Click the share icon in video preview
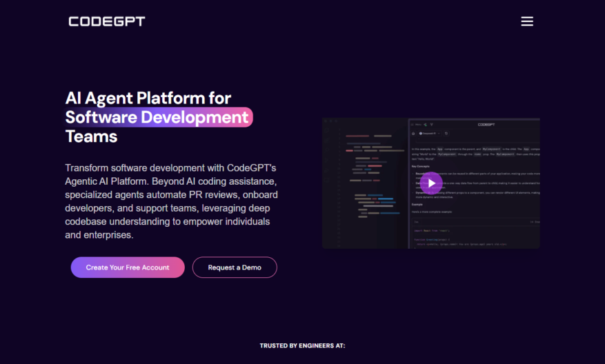Image resolution: width=605 pixels, height=364 pixels. coord(425,125)
